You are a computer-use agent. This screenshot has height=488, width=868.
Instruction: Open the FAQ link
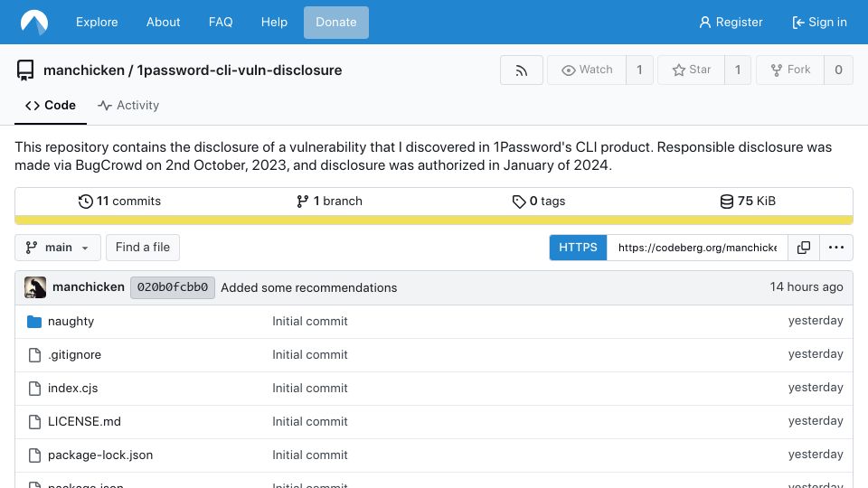(x=221, y=22)
